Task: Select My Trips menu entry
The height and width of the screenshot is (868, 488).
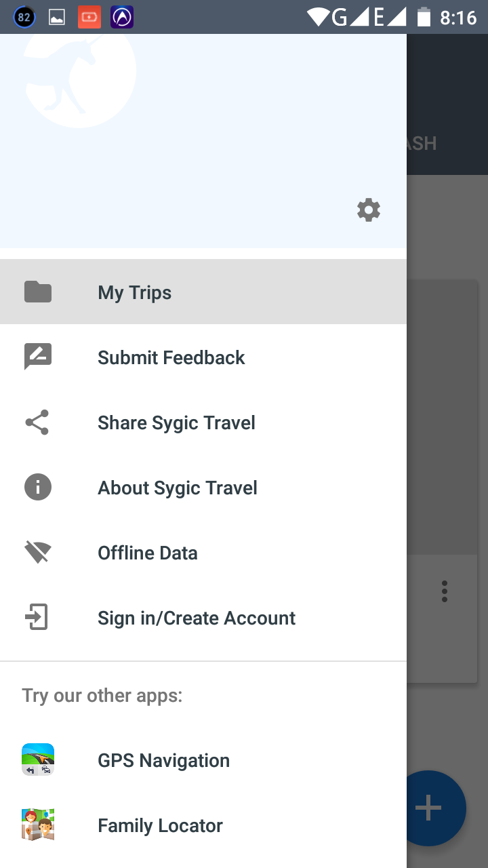Action: point(135,292)
